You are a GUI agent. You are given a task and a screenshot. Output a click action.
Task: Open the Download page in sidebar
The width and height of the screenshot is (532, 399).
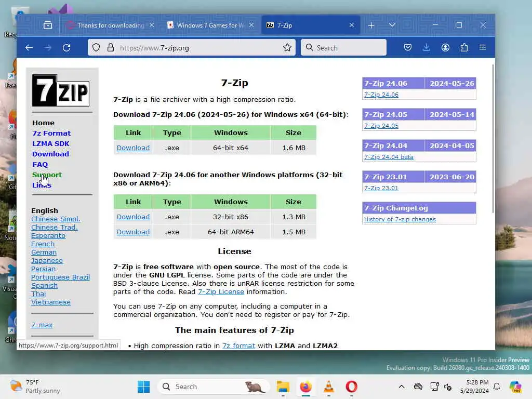click(50, 154)
